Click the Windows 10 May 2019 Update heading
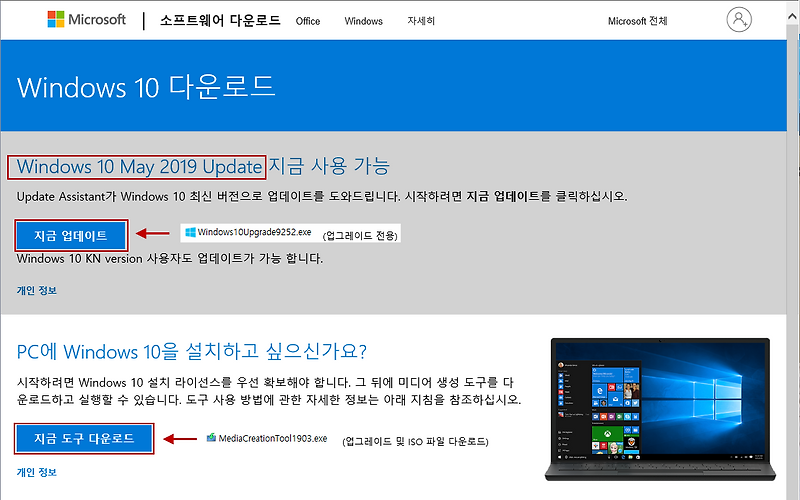800x500 pixels. point(139,167)
